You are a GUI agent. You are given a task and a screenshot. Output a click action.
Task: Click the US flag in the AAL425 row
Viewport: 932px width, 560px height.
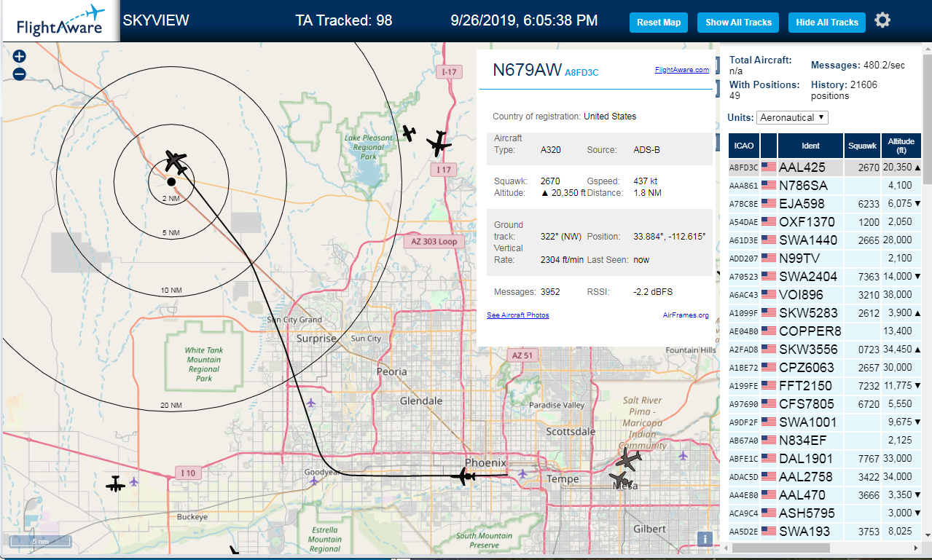pos(768,167)
